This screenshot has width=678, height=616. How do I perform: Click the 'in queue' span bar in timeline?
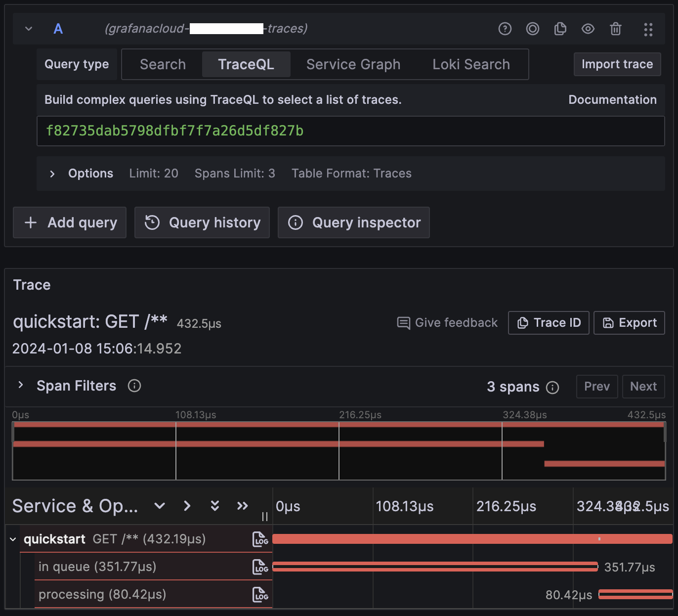(x=435, y=567)
